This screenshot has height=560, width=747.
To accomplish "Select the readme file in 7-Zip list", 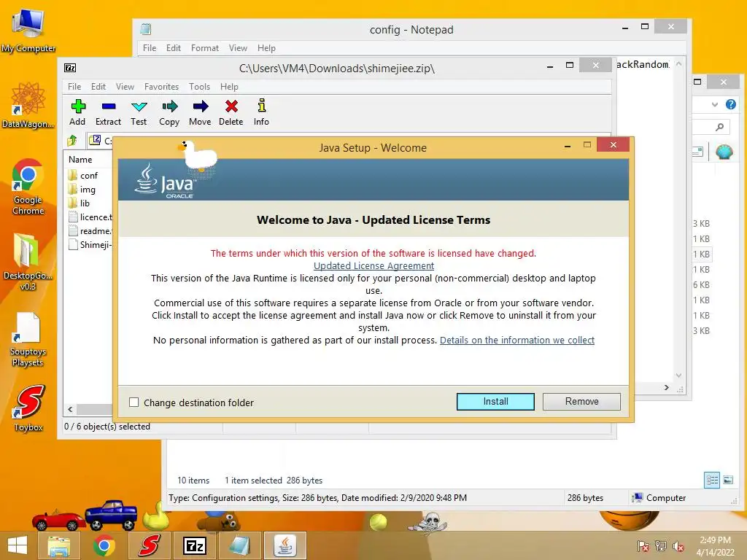I will point(90,231).
